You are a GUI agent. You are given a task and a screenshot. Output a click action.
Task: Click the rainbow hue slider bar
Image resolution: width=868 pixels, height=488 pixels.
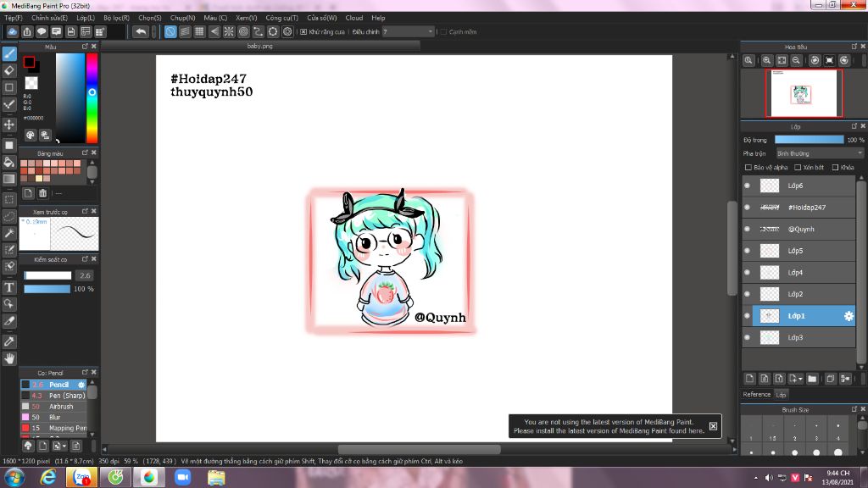[x=92, y=98]
